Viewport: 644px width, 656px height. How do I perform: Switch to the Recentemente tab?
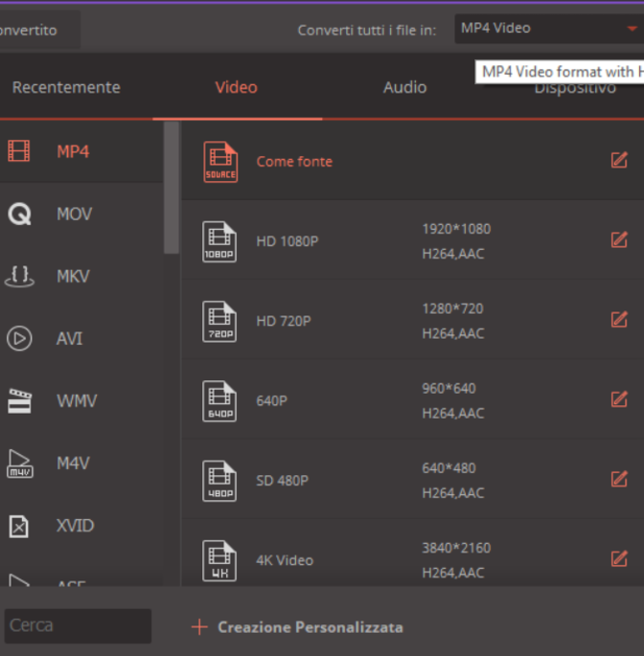[x=66, y=87]
